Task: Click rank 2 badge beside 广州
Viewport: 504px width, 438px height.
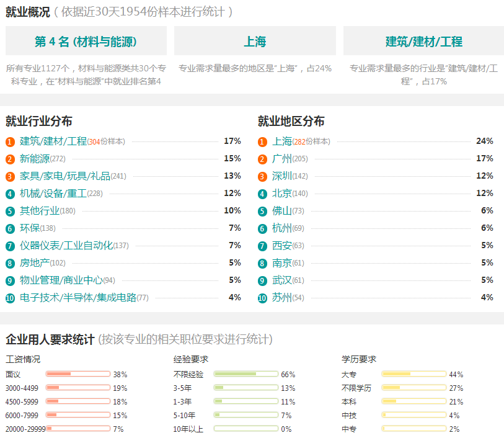Action: [x=262, y=159]
